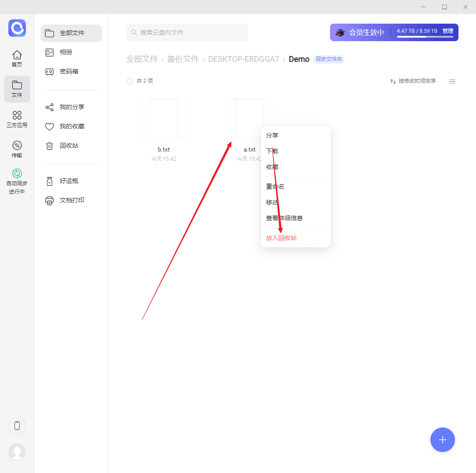476x473 pixels.
Task: Click the phone device icon
Action: (x=17, y=426)
